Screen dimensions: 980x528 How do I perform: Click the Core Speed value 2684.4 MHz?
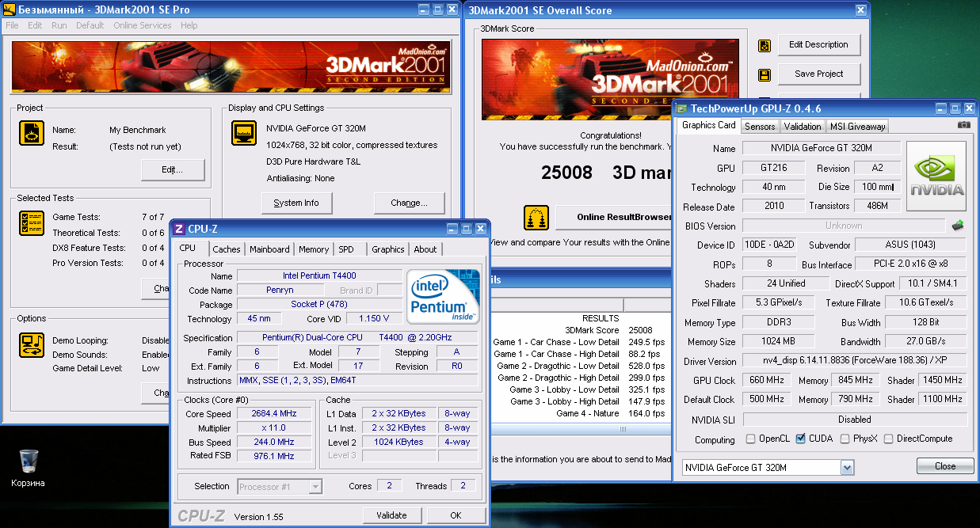coord(274,414)
